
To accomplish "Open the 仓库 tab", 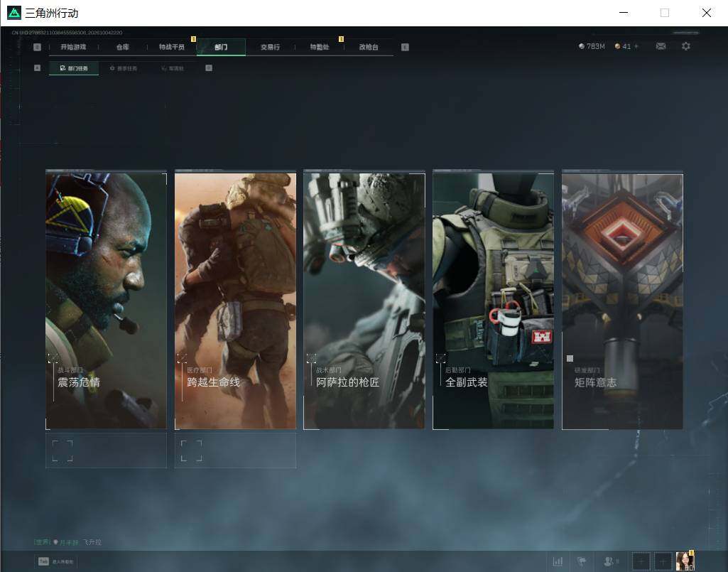I will point(123,47).
